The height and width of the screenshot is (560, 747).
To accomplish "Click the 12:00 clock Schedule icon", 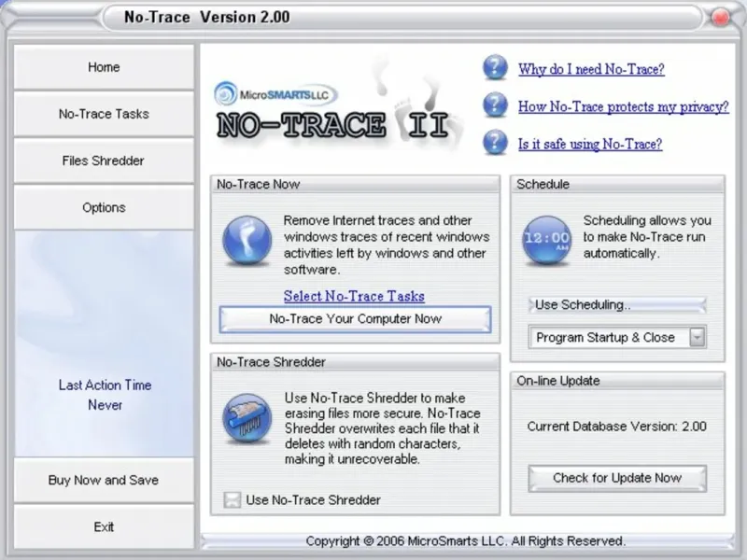I will (546, 240).
